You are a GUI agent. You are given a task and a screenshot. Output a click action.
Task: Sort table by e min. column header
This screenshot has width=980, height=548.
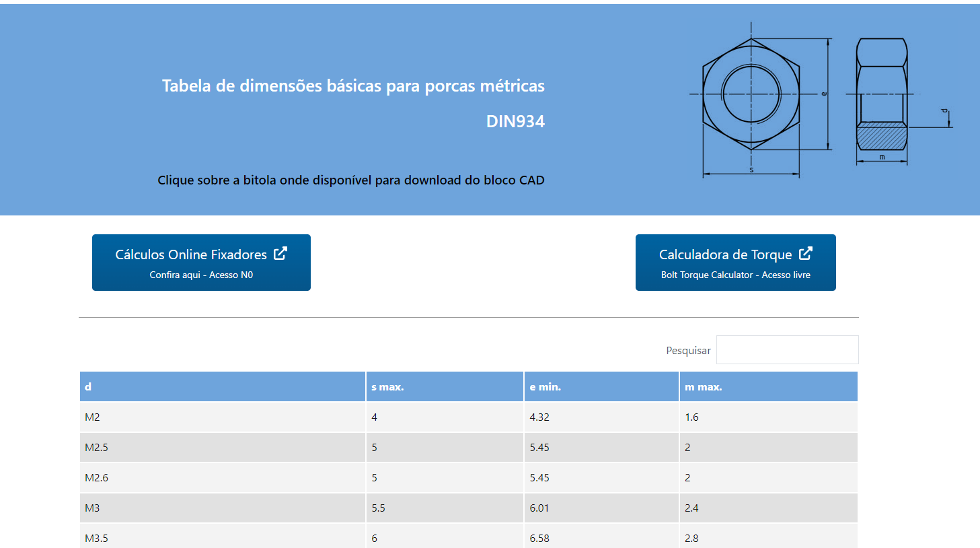coord(545,387)
